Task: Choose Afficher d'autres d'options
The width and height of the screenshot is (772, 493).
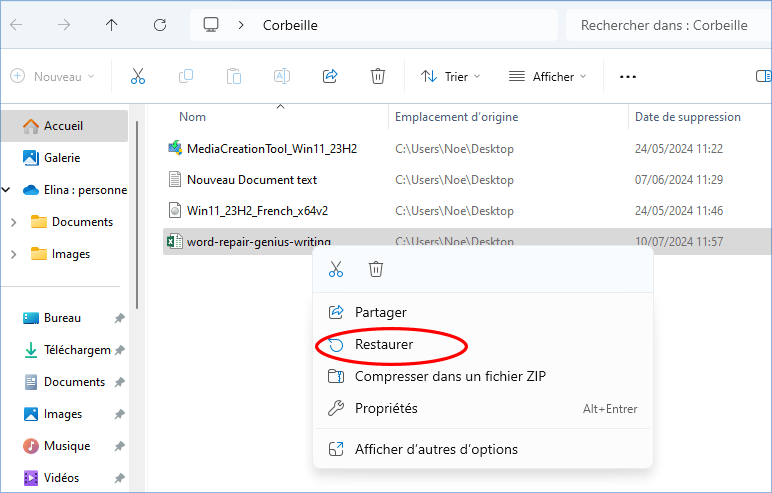Action: [483, 449]
